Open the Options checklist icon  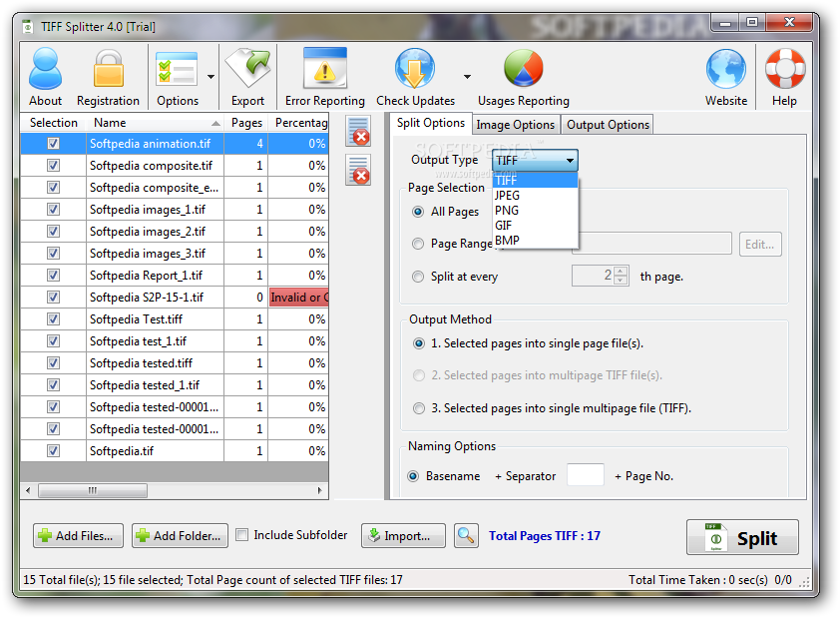tap(177, 69)
